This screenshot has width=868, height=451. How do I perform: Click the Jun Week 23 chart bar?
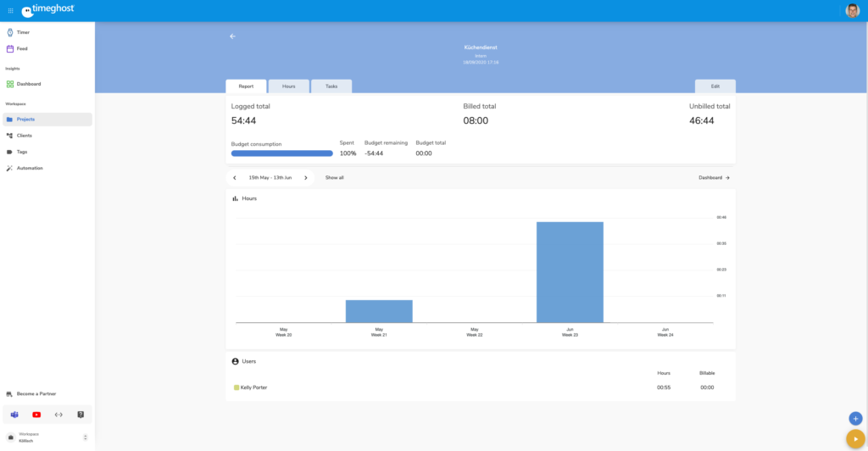(570, 271)
